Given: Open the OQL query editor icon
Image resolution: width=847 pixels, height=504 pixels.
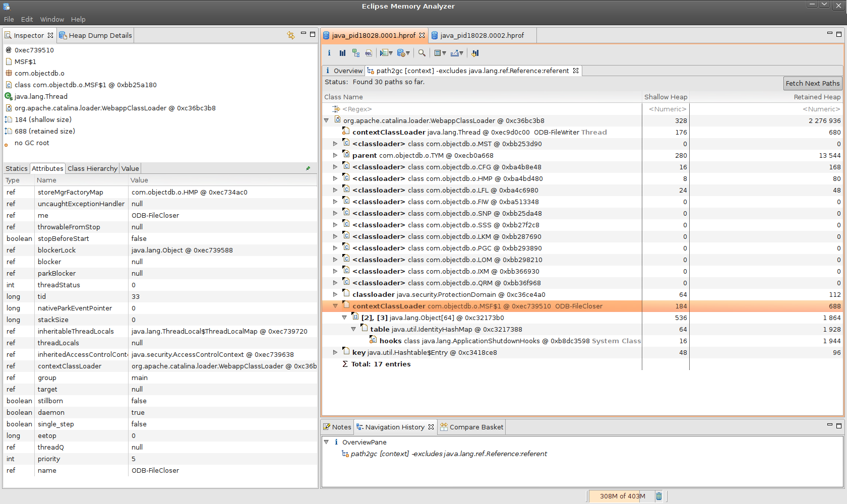Looking at the screenshot, I should click(369, 53).
